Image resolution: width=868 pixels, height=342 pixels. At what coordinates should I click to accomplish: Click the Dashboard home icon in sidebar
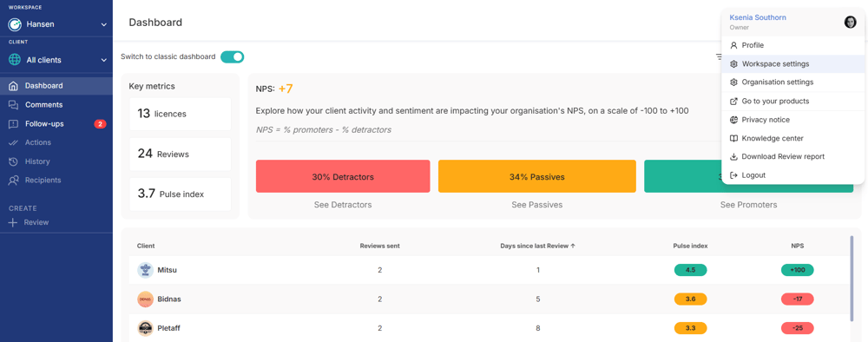tap(14, 86)
